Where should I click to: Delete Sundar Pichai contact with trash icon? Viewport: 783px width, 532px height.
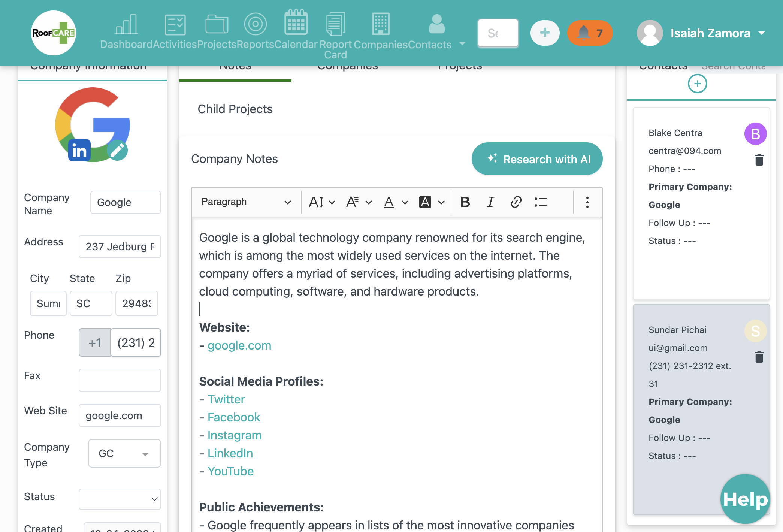[x=759, y=357]
